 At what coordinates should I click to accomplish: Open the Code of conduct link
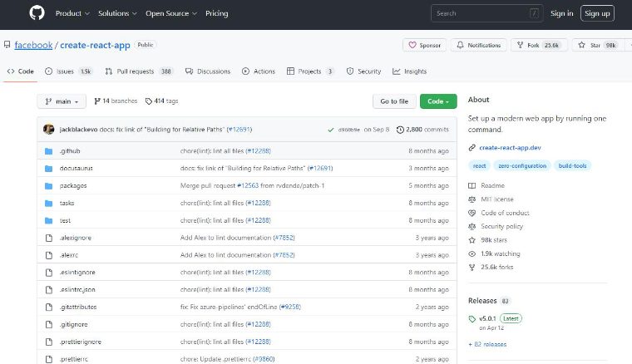click(505, 213)
